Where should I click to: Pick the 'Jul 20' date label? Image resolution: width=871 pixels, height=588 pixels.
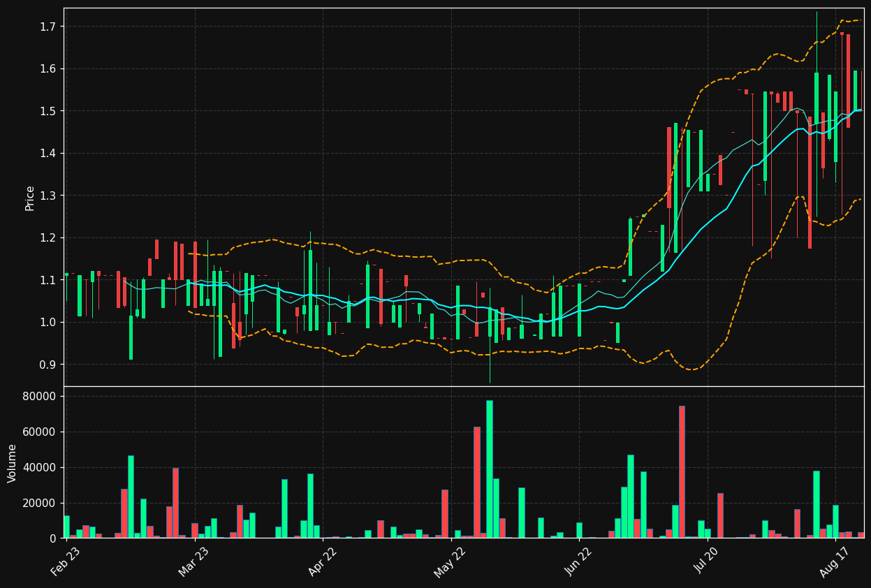coord(706,561)
